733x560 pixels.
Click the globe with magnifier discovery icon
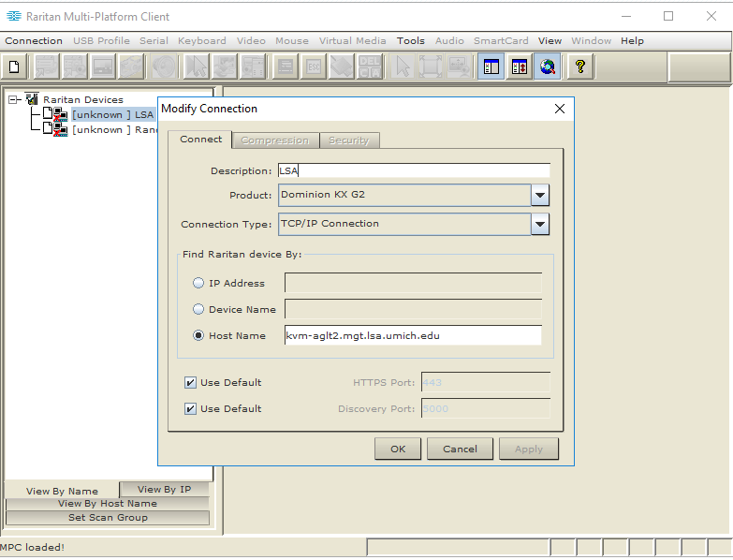point(548,66)
